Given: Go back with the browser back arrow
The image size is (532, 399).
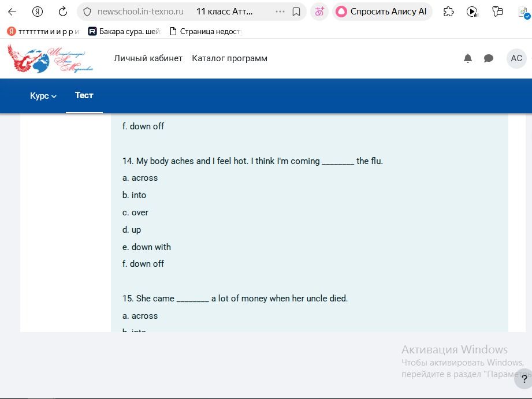Looking at the screenshot, I should pos(12,12).
